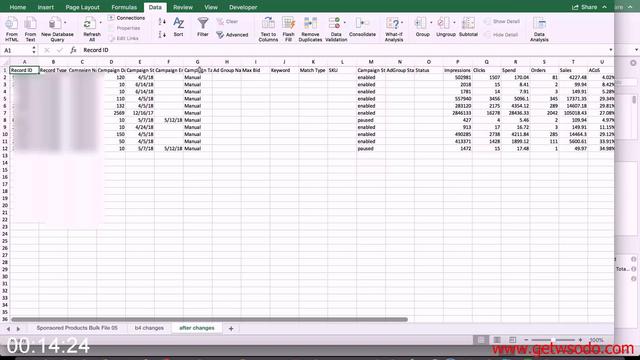Open the Connections option
Image resolution: width=640 pixels, height=360 pixels.
(127, 18)
